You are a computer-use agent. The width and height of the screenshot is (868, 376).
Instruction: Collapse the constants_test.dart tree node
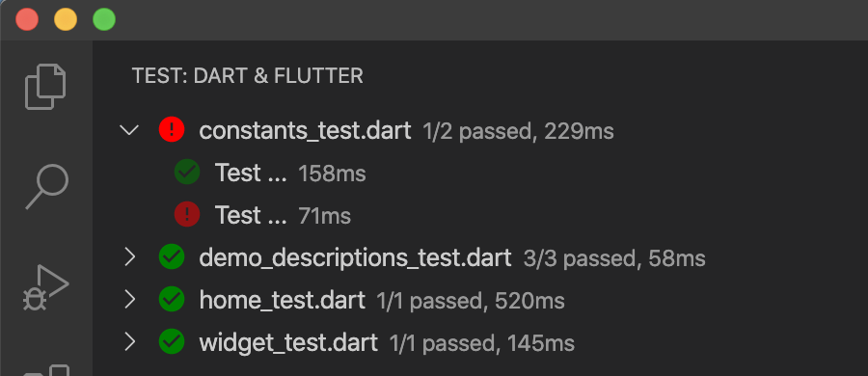coord(129,131)
